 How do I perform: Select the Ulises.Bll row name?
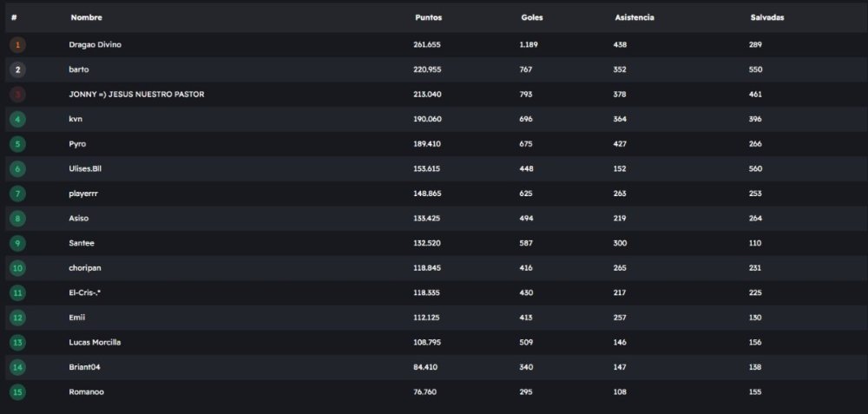coord(88,168)
